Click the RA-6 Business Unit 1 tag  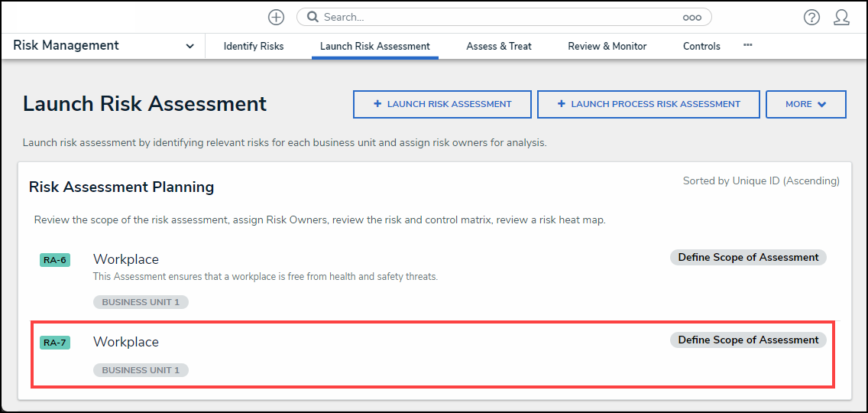click(x=141, y=302)
